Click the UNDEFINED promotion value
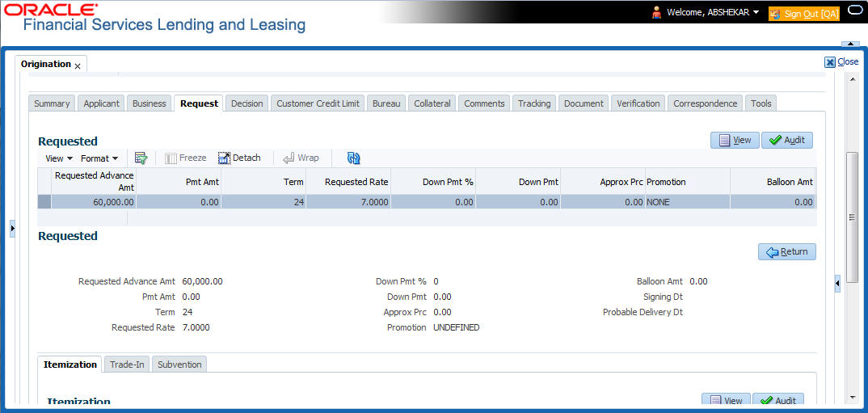The width and height of the screenshot is (868, 413). pos(456,327)
